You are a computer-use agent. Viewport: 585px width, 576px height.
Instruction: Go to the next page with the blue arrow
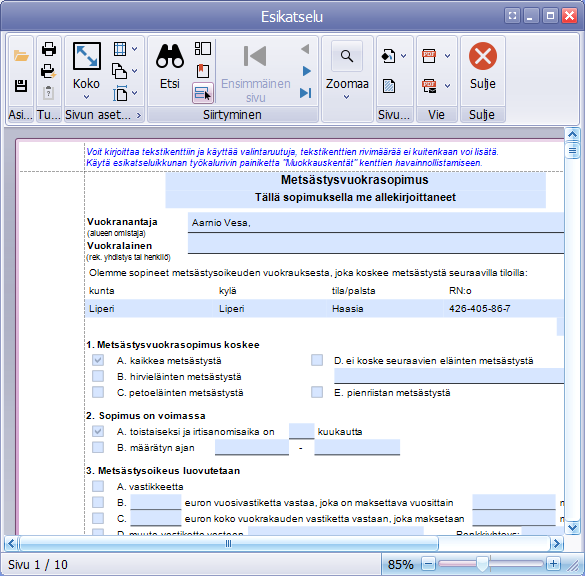(306, 71)
